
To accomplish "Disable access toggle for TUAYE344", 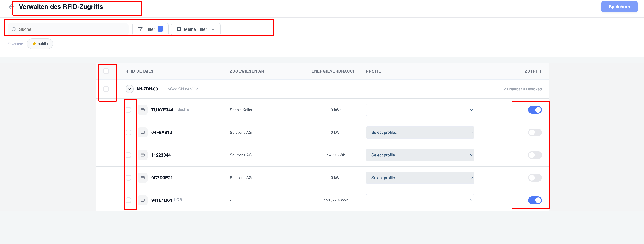I will 535,110.
